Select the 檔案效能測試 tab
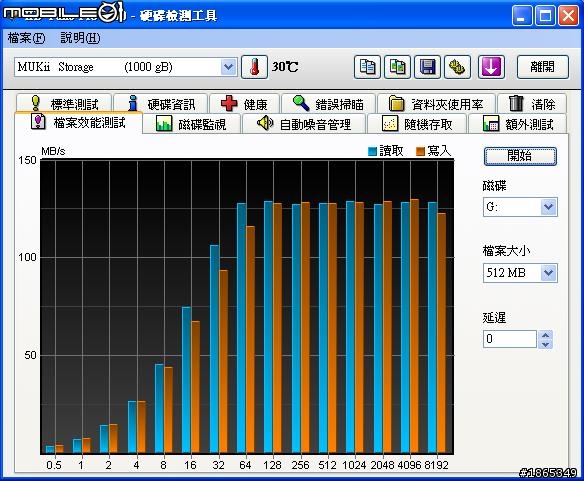The width and height of the screenshot is (584, 481). pos(78,122)
